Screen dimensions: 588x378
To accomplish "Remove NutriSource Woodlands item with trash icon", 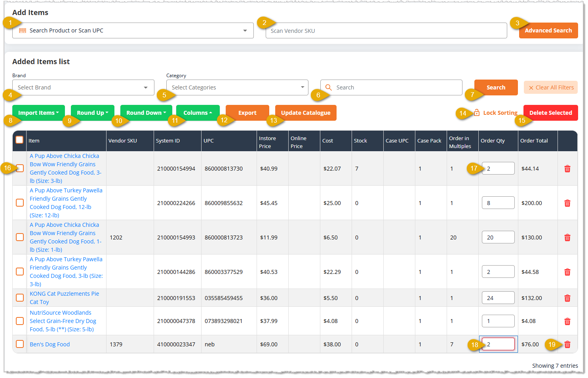I will (x=567, y=321).
